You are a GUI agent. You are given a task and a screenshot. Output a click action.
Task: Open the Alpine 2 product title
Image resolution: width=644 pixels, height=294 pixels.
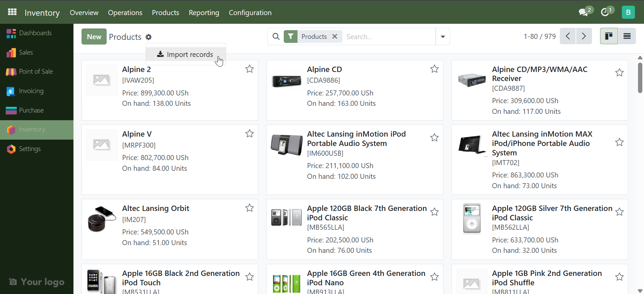[137, 69]
